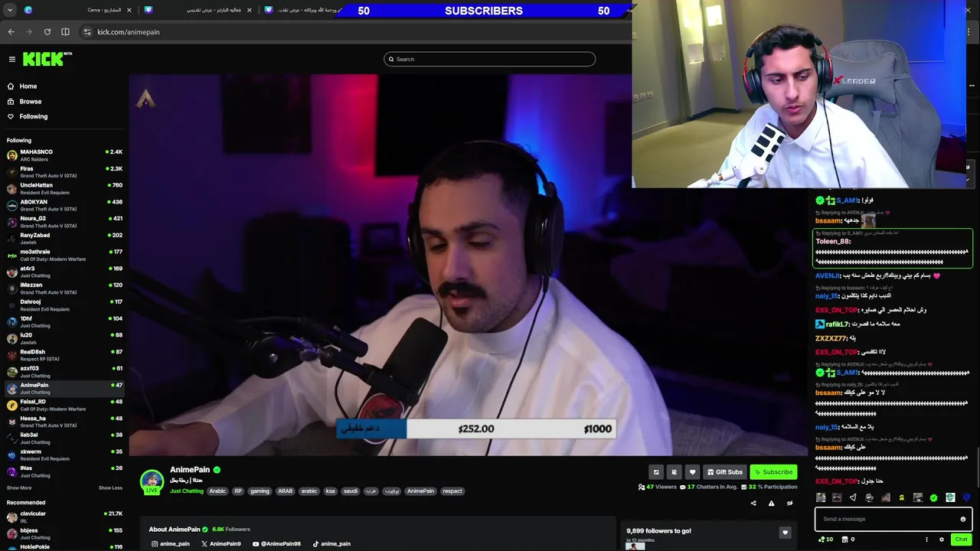Screen dimensions: 980x551
Task: Open the tab search dropdown arrow
Action: (x=10, y=10)
